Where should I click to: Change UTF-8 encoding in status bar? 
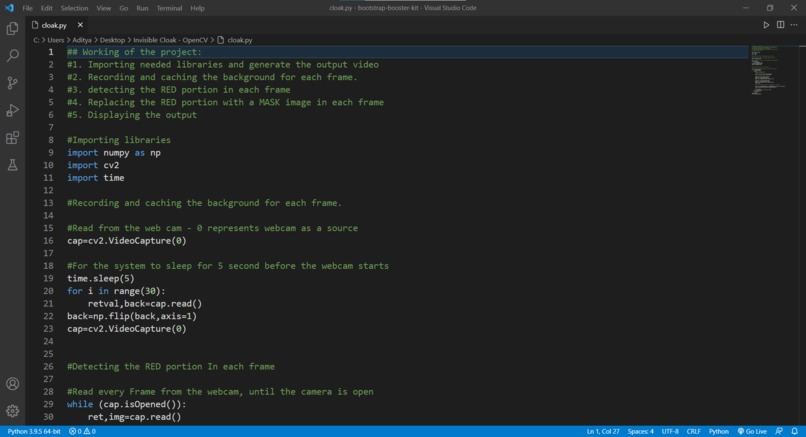point(670,431)
